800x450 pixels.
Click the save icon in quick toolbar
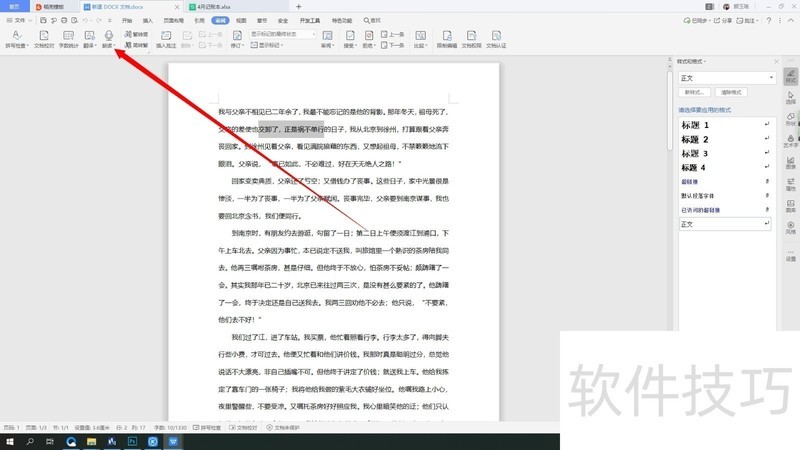click(43, 20)
